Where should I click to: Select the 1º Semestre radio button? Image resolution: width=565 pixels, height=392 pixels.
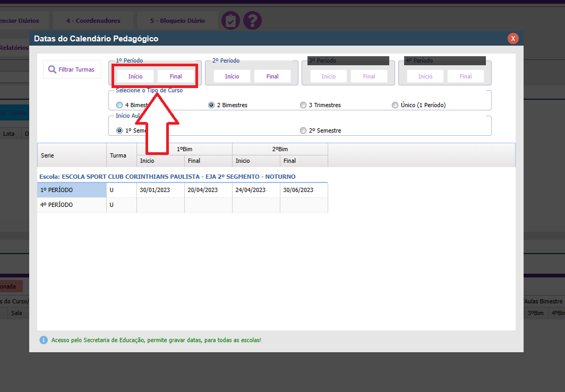119,130
